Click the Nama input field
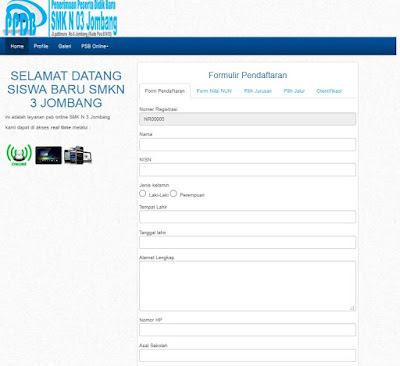This screenshot has height=366, width=400. [x=247, y=145]
